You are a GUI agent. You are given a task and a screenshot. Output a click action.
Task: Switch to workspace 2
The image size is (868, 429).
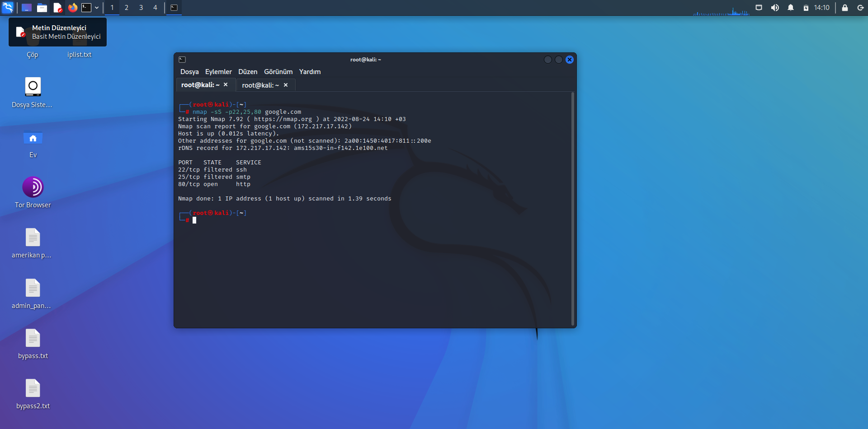pos(127,8)
